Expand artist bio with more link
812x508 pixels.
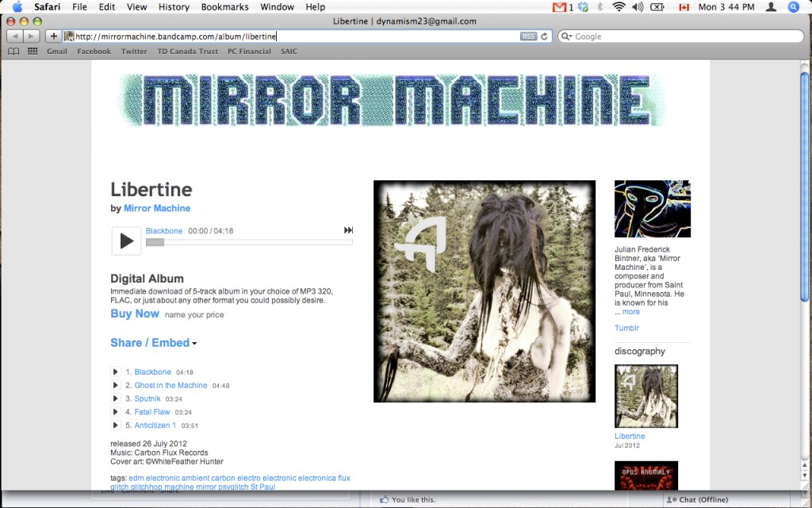(630, 312)
